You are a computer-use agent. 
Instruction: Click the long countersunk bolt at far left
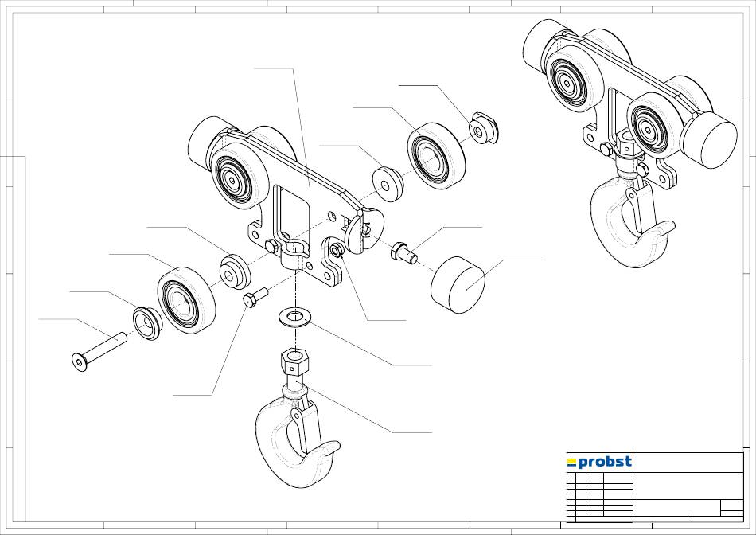coord(99,352)
